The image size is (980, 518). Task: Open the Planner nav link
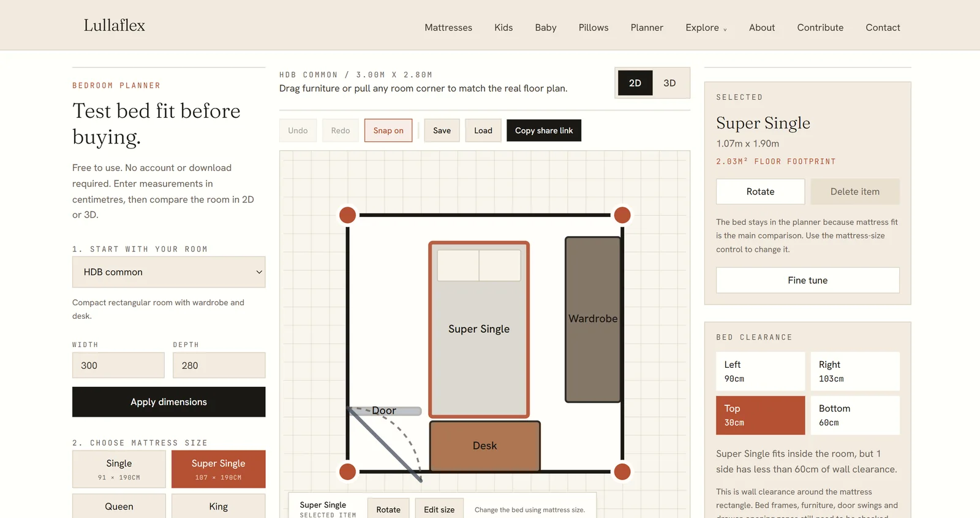647,28
